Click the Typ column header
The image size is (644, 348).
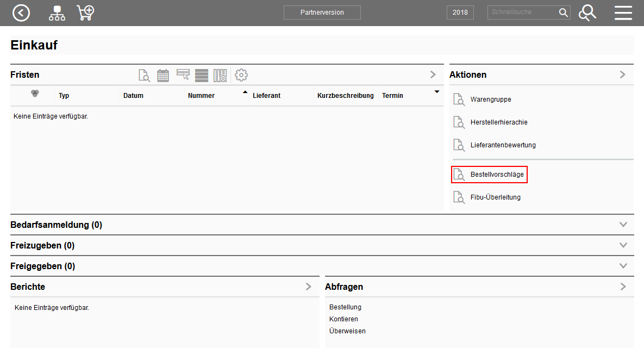tap(64, 96)
